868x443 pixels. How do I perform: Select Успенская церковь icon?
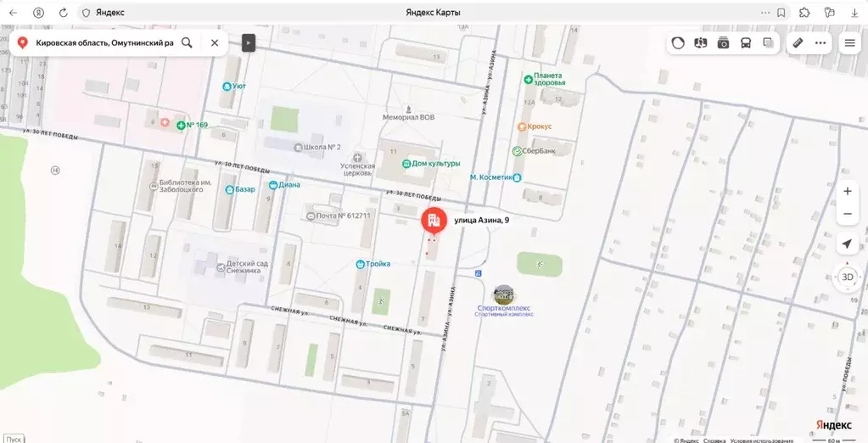[x=358, y=158]
